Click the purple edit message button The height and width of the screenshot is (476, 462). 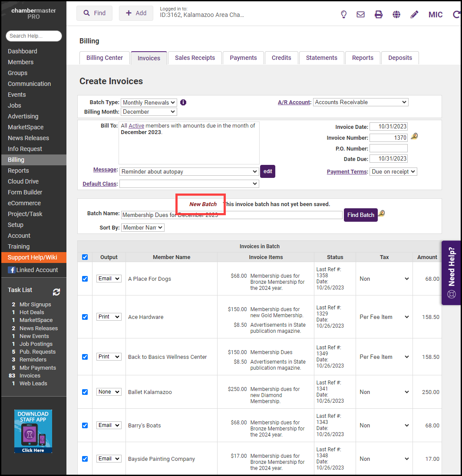[x=267, y=171]
